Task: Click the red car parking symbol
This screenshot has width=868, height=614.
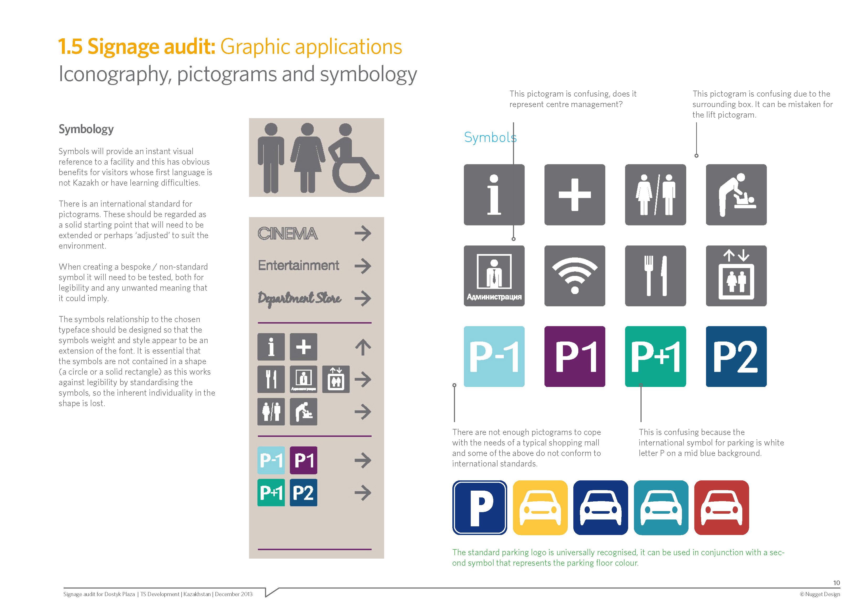Action: pyautogui.click(x=721, y=508)
